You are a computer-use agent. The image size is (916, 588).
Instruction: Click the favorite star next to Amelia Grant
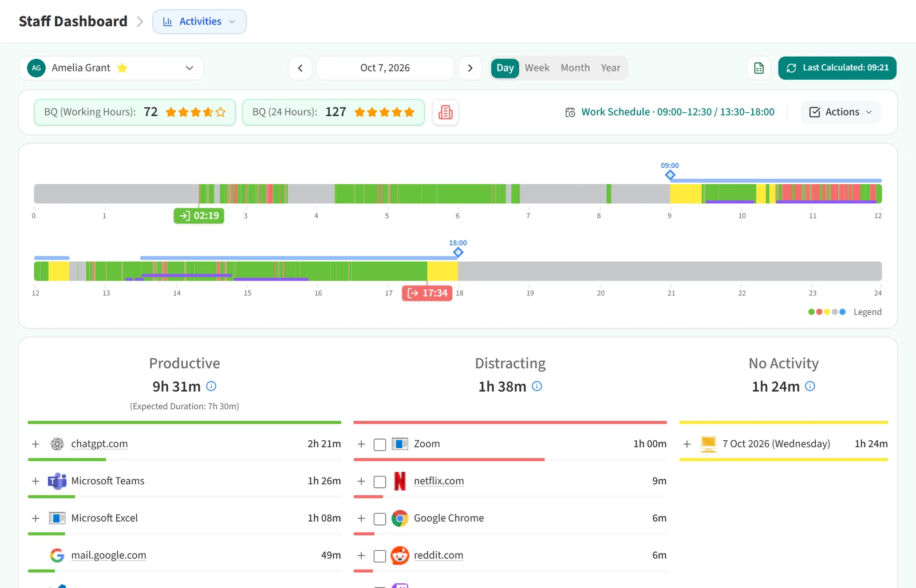(x=122, y=68)
